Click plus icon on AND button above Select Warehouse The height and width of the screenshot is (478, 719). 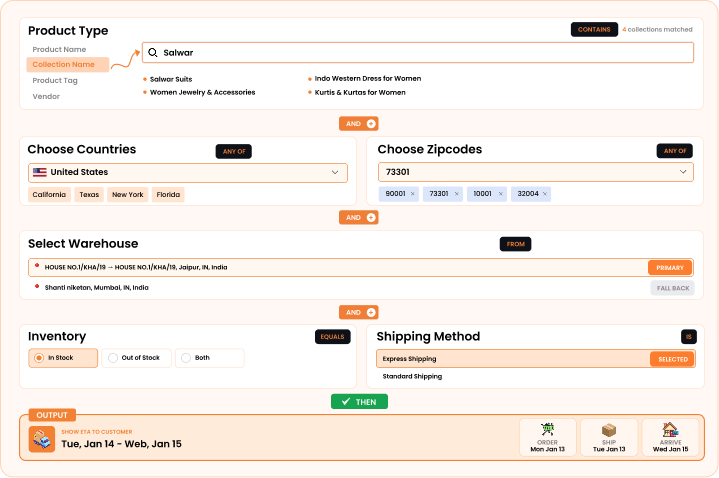click(371, 217)
